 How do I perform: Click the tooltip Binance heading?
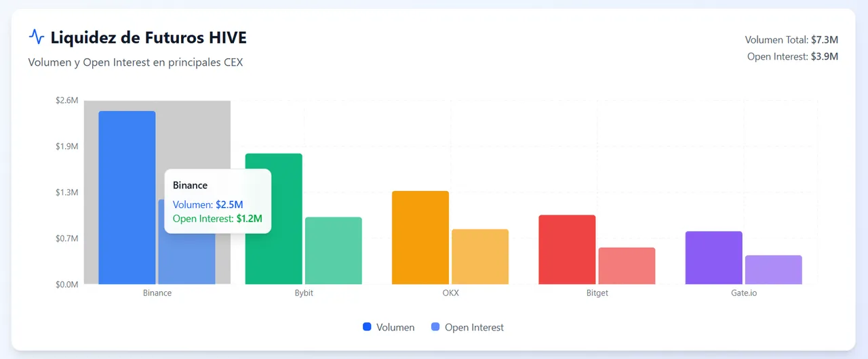190,185
